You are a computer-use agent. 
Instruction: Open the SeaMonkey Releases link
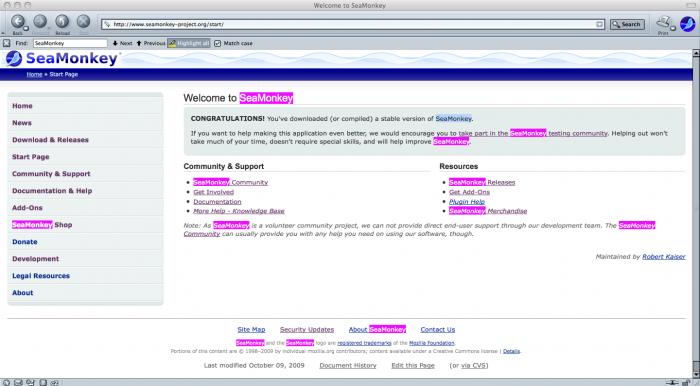(482, 182)
